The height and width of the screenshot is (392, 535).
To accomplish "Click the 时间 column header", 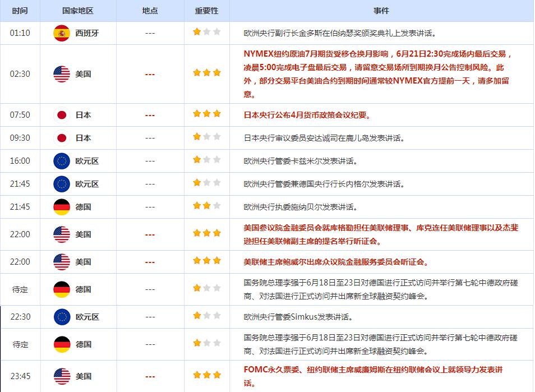I will (20, 11).
